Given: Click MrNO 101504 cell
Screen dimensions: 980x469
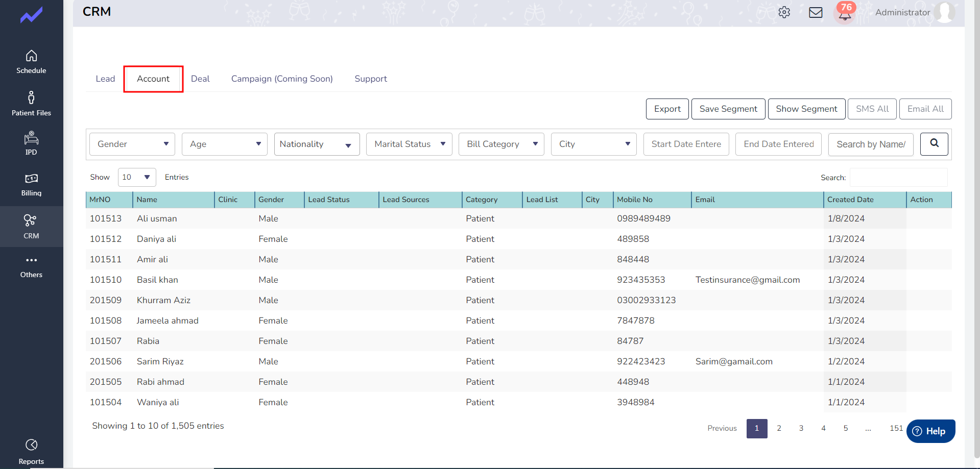Looking at the screenshot, I should (x=106, y=402).
